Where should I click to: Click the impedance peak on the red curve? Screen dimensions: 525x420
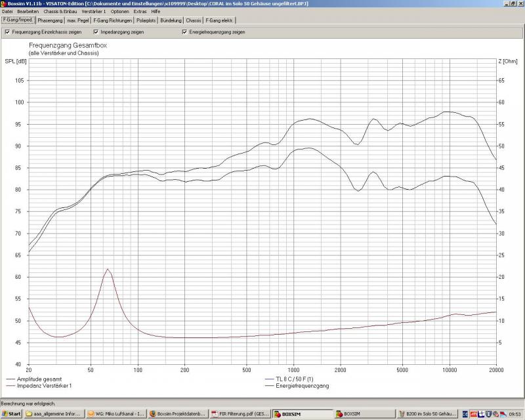(x=107, y=269)
